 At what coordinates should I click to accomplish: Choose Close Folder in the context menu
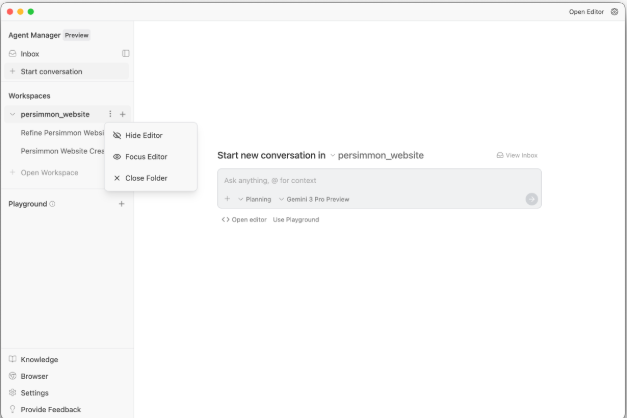pos(145,178)
